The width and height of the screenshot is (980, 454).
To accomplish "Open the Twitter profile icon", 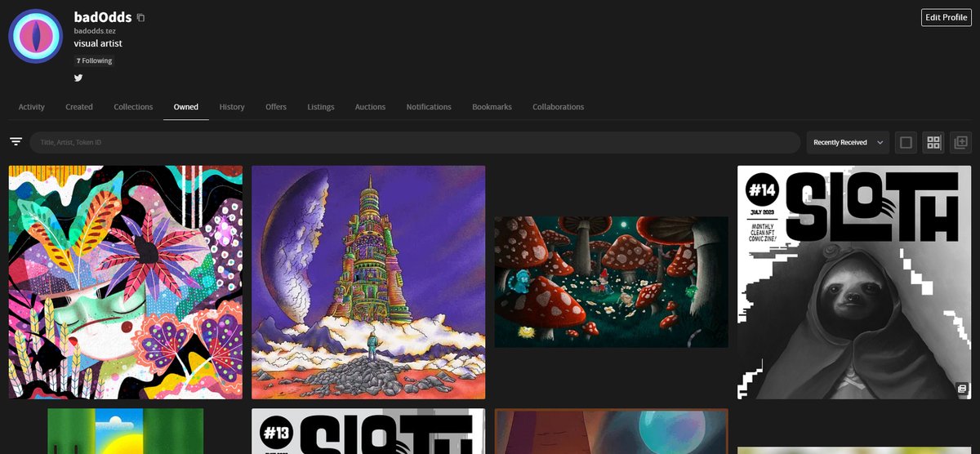I will pyautogui.click(x=78, y=78).
